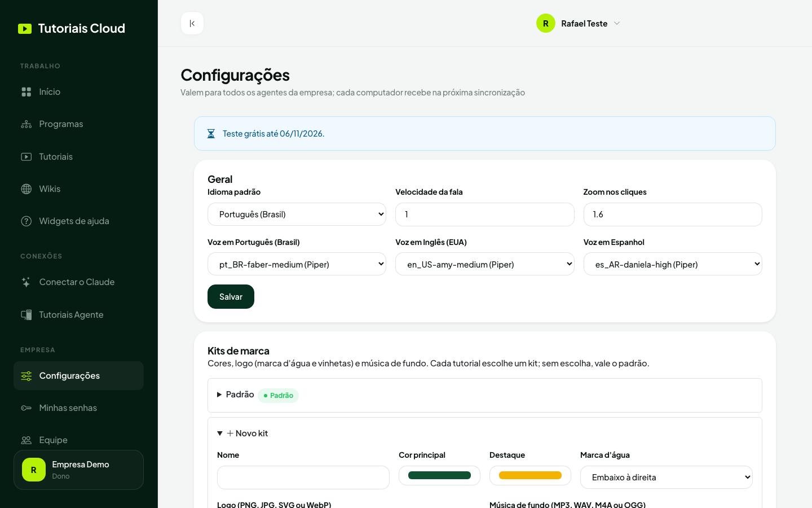The image size is (812, 508).
Task: Click the Conectar o Claude sparkle icon
Action: 27,282
